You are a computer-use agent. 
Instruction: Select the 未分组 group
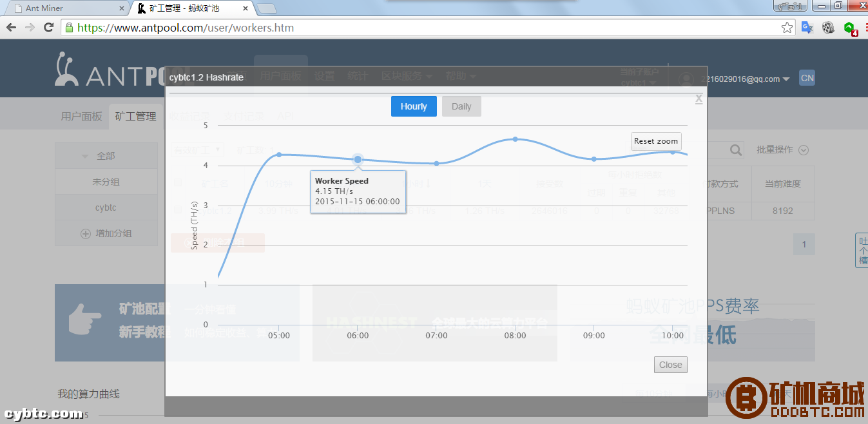[106, 182]
